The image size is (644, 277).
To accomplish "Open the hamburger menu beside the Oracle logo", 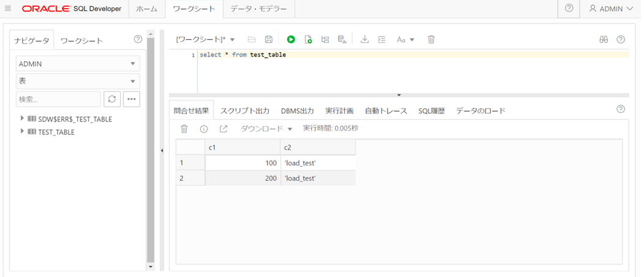I will pyautogui.click(x=8, y=9).
